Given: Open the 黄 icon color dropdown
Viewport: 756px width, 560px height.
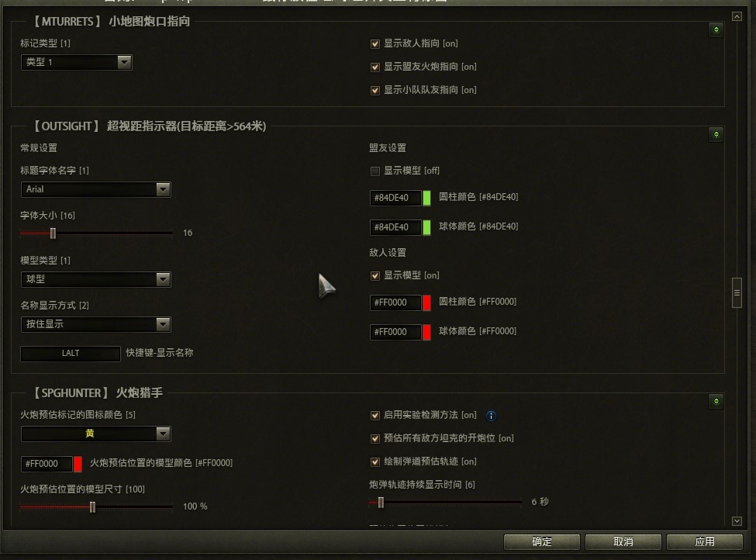Looking at the screenshot, I should [x=96, y=434].
